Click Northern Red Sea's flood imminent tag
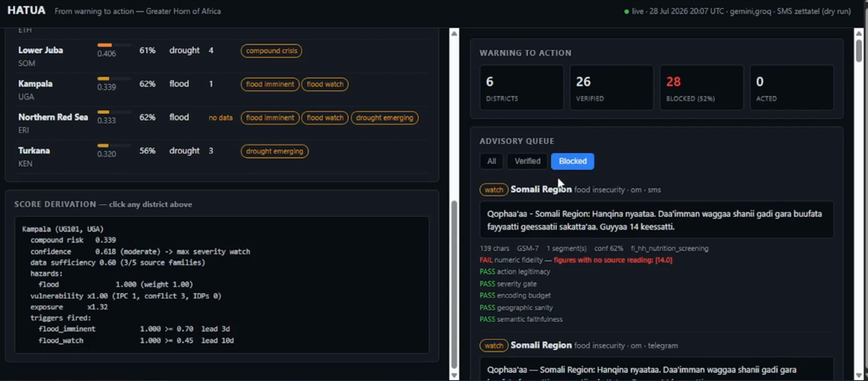The width and height of the screenshot is (868, 381). [270, 118]
